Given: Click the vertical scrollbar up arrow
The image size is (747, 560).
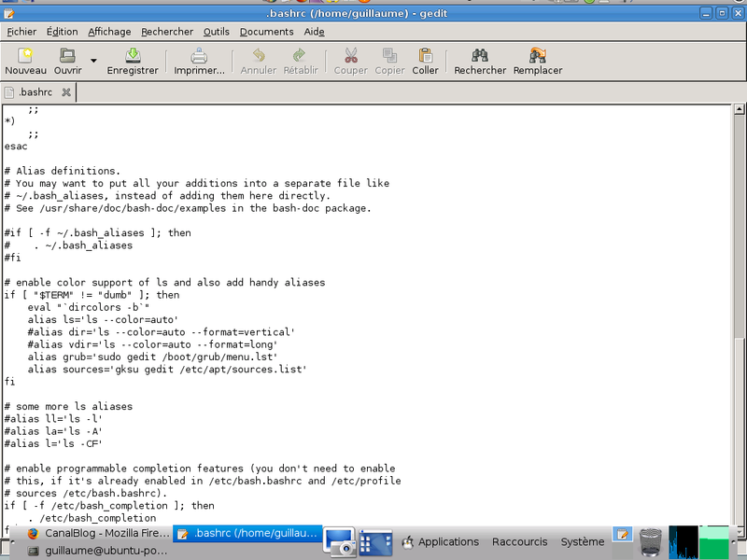Looking at the screenshot, I should [x=739, y=109].
